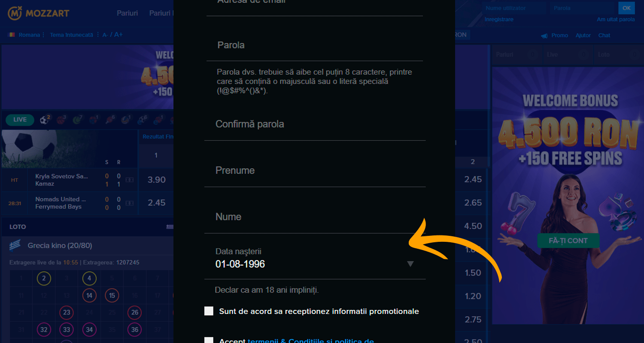The width and height of the screenshot is (644, 343).
Task: Select the football sport icon in live bar
Action: pyautogui.click(x=45, y=120)
